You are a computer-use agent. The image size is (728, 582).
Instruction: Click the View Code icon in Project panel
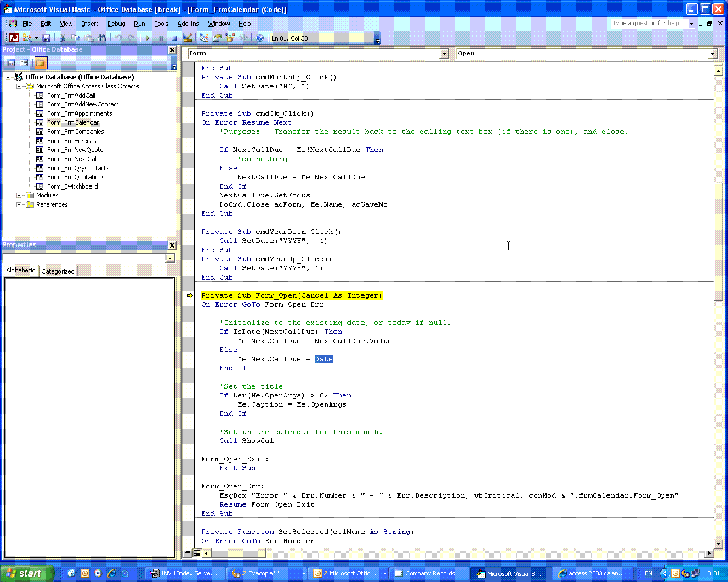pos(11,63)
